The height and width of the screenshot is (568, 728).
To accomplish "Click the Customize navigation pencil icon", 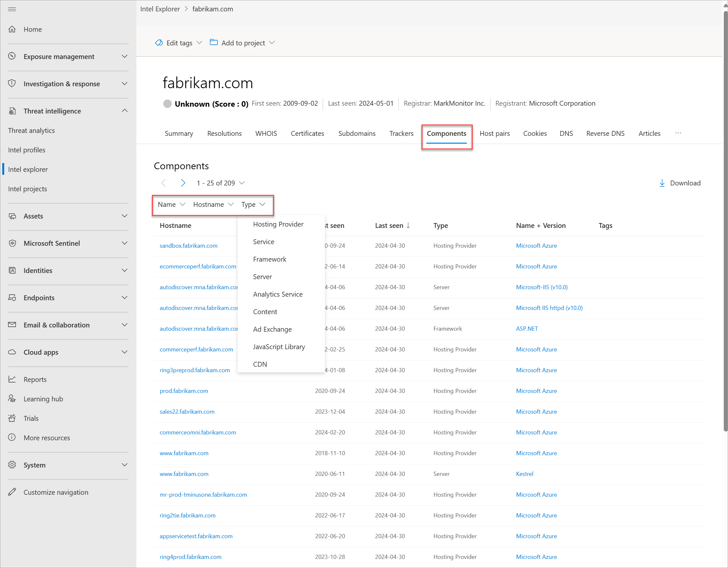I will (x=12, y=492).
